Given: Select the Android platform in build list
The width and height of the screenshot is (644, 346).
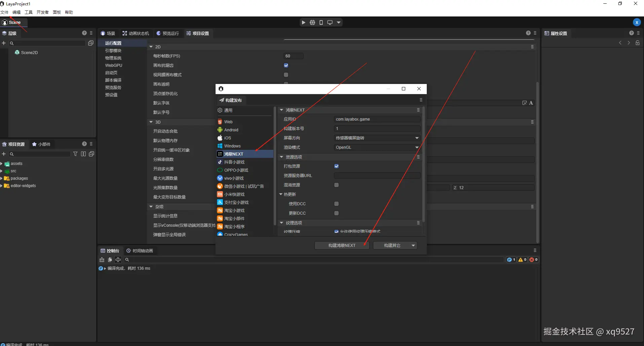Looking at the screenshot, I should tap(245, 130).
